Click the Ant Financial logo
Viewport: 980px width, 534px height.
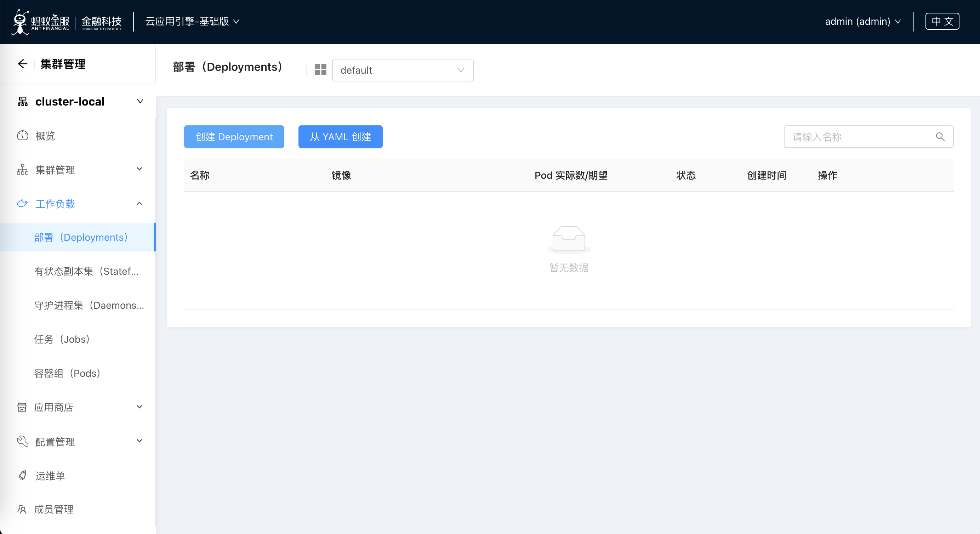click(40, 22)
